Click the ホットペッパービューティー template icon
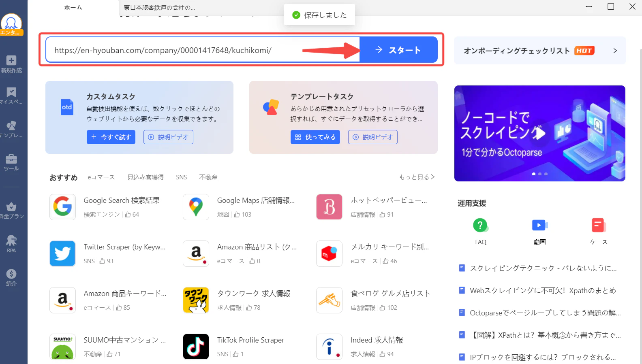 pos(329,207)
